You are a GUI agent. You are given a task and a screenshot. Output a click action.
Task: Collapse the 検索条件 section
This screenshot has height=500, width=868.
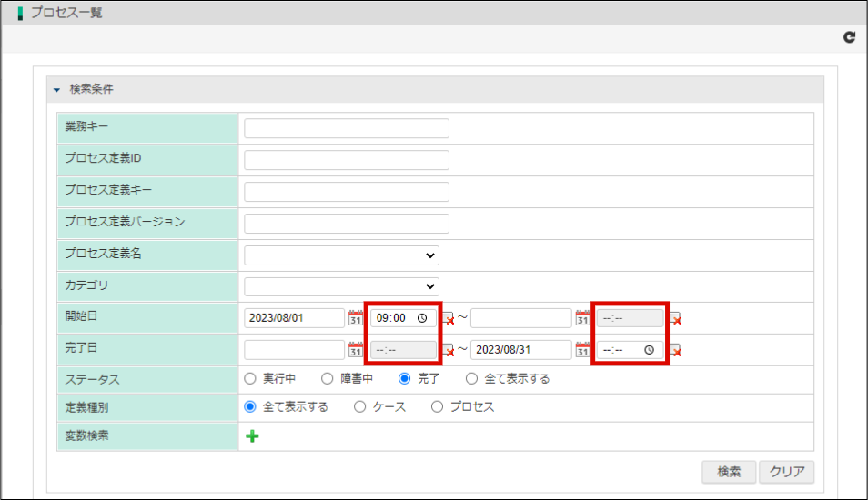56,90
